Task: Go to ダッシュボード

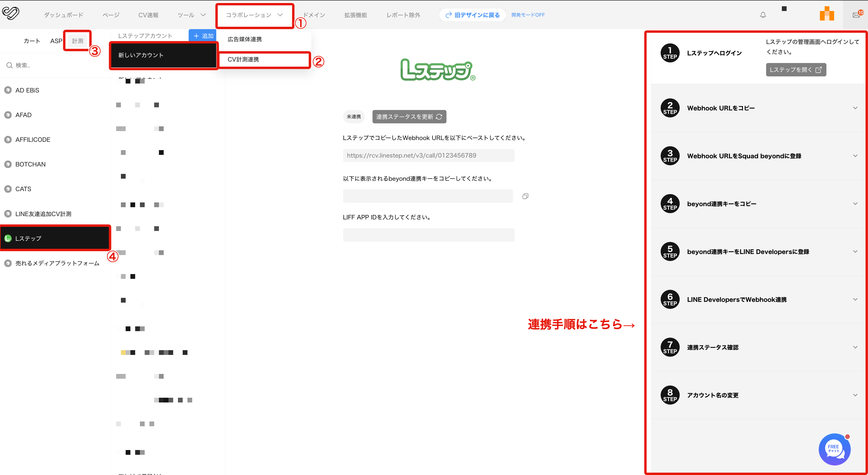Action: tap(64, 15)
